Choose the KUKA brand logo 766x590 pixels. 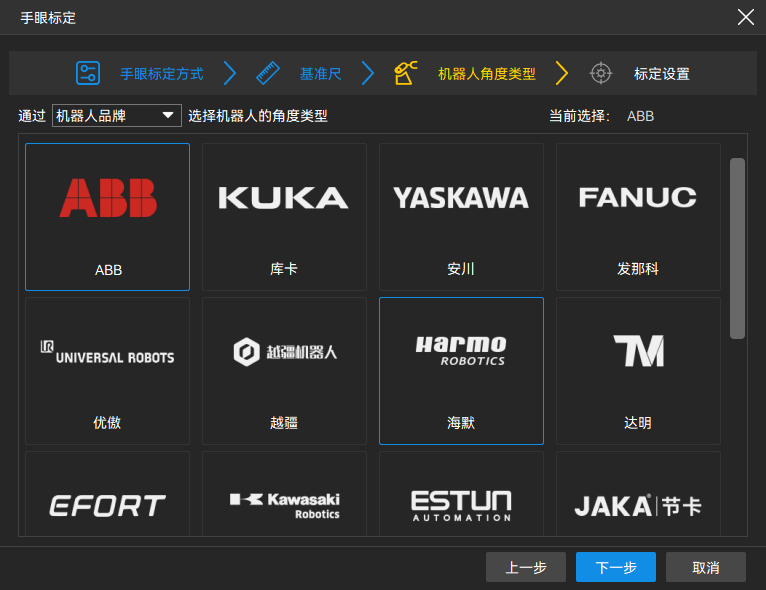coord(284,216)
